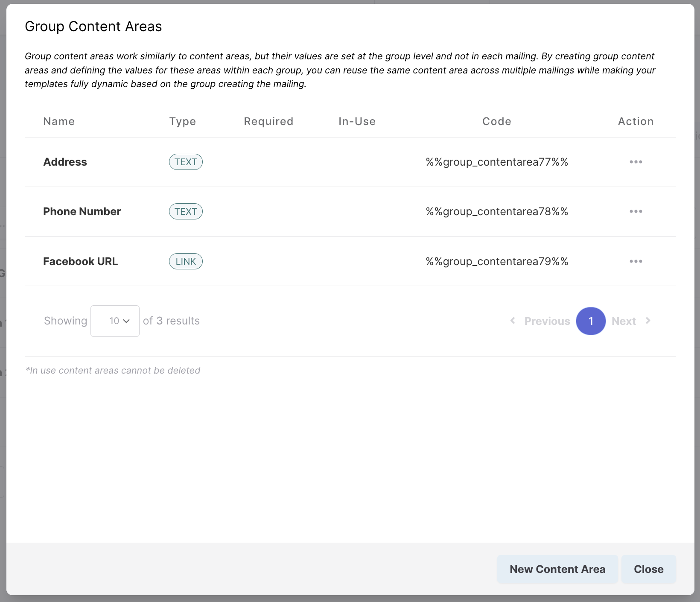700x602 pixels.
Task: Open action menu for Phone Number row
Action: 636,211
